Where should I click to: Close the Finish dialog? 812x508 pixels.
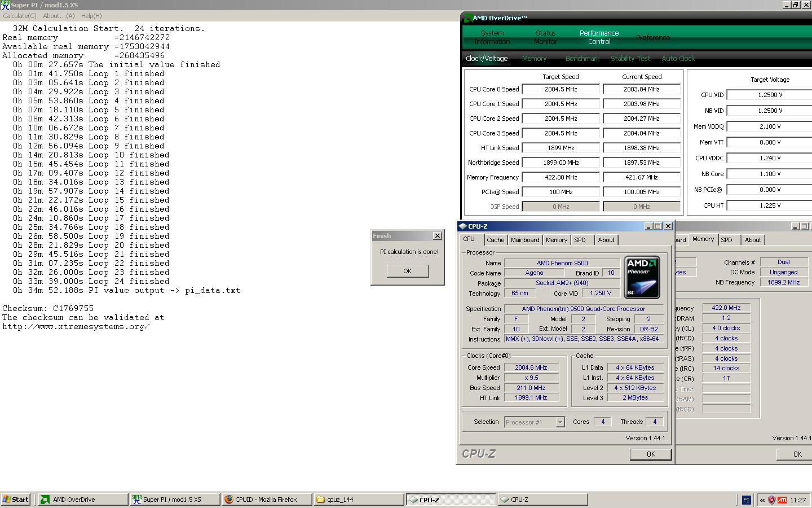pyautogui.click(x=438, y=235)
